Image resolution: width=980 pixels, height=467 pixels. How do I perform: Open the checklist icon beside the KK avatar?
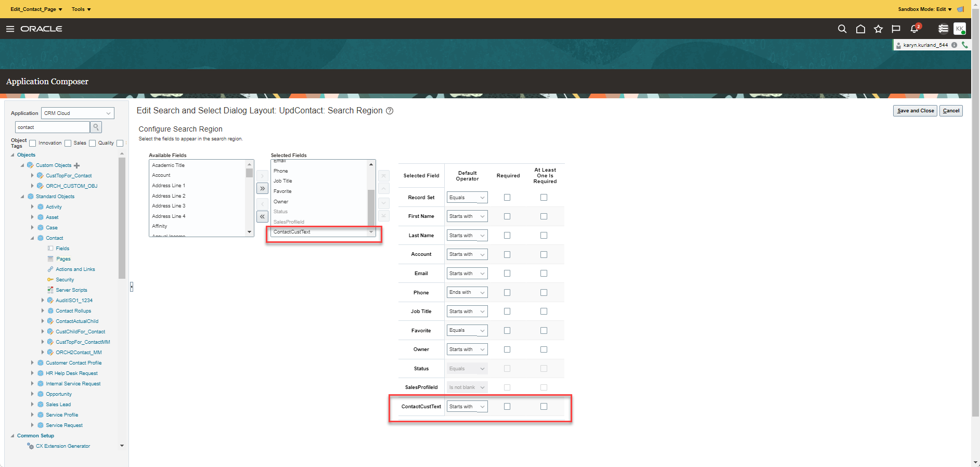click(x=943, y=29)
